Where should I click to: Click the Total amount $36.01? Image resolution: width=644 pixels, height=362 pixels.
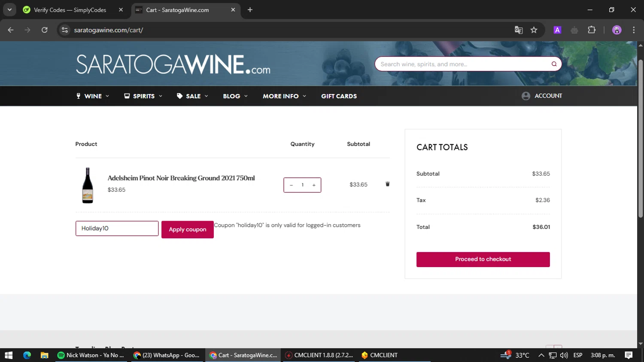point(541,227)
